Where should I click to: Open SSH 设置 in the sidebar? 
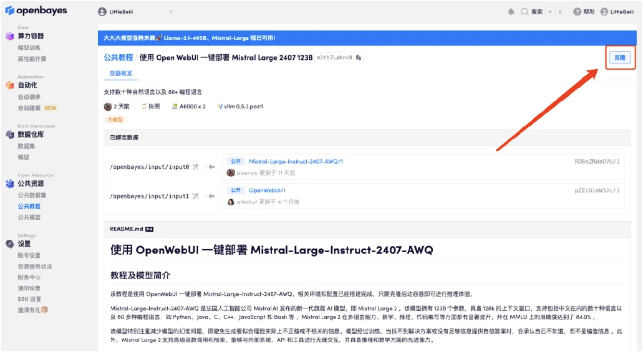(x=30, y=299)
